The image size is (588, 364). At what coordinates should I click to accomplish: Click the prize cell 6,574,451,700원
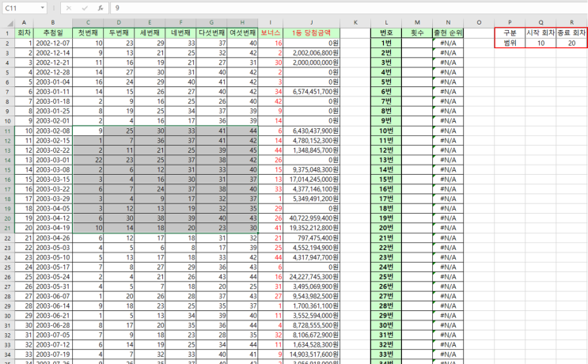311,92
